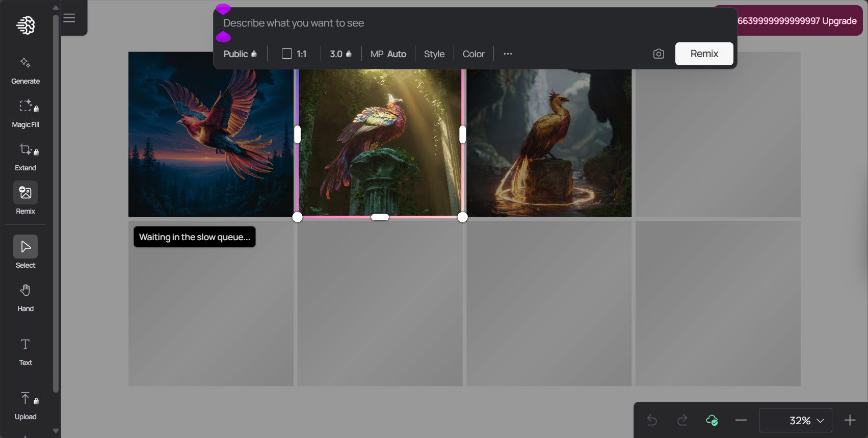Screen dimensions: 868x438
Task: Undo the last canvas action
Action: pyautogui.click(x=652, y=420)
